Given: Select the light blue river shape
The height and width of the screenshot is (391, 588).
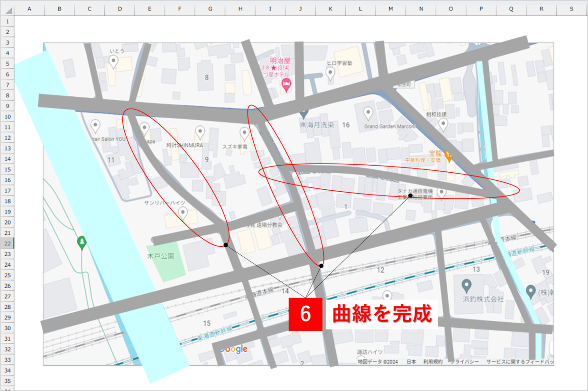Looking at the screenshot, I should point(101,216).
